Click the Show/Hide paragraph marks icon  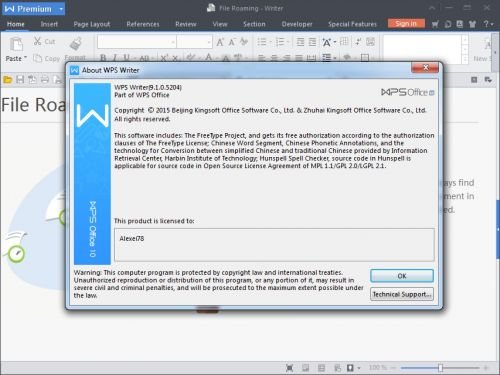pyautogui.click(x=358, y=42)
